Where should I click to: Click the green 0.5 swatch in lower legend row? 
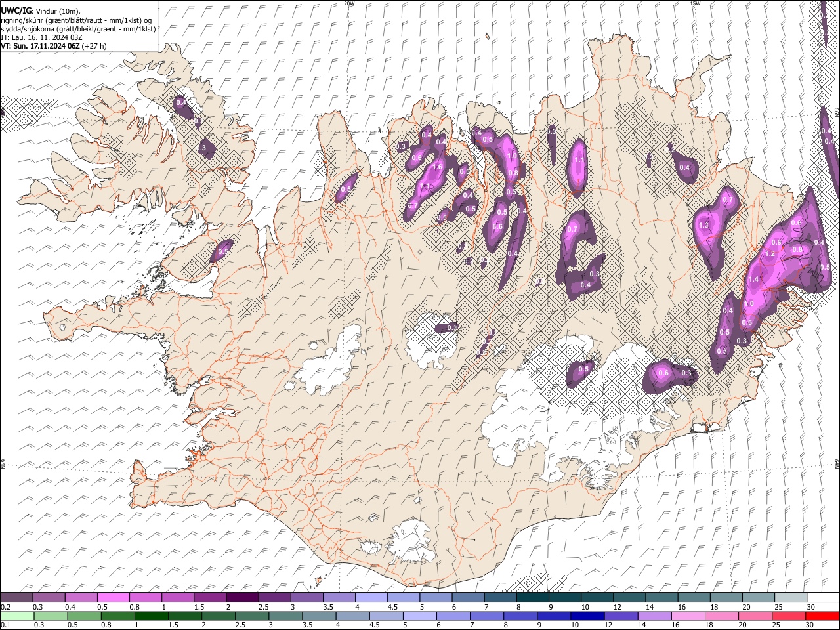coord(84,616)
